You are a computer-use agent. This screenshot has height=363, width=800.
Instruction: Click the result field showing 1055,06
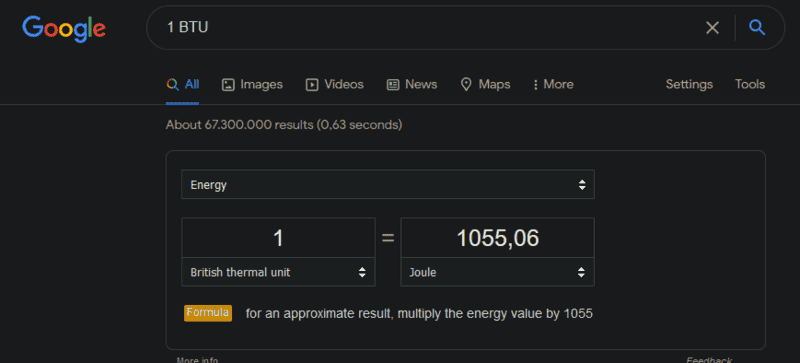tap(497, 238)
